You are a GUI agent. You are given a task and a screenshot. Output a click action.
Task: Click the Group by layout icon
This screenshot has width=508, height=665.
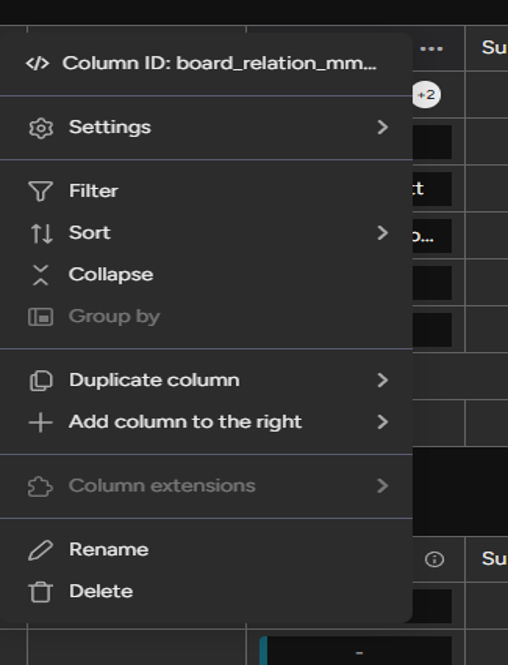coord(41,317)
